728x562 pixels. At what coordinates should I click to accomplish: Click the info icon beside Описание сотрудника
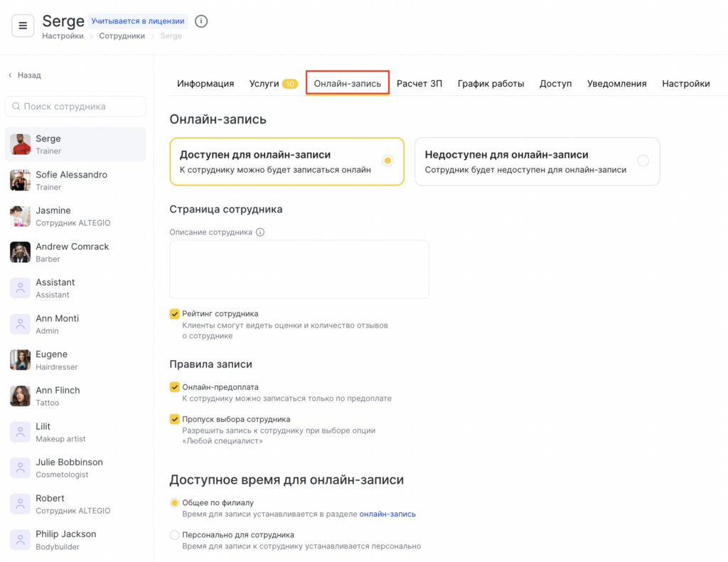tap(260, 232)
